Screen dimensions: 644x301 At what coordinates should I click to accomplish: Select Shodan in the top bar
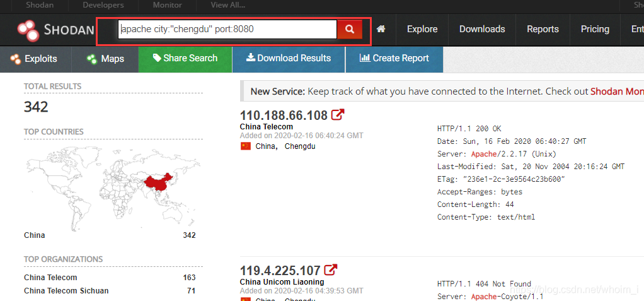pos(39,5)
